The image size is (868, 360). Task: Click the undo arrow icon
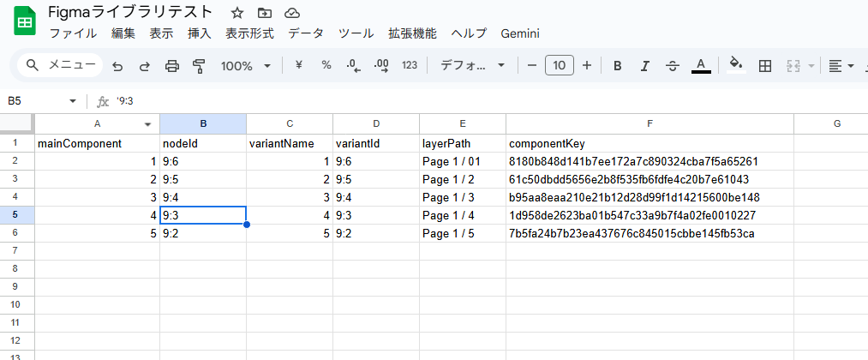(118, 66)
